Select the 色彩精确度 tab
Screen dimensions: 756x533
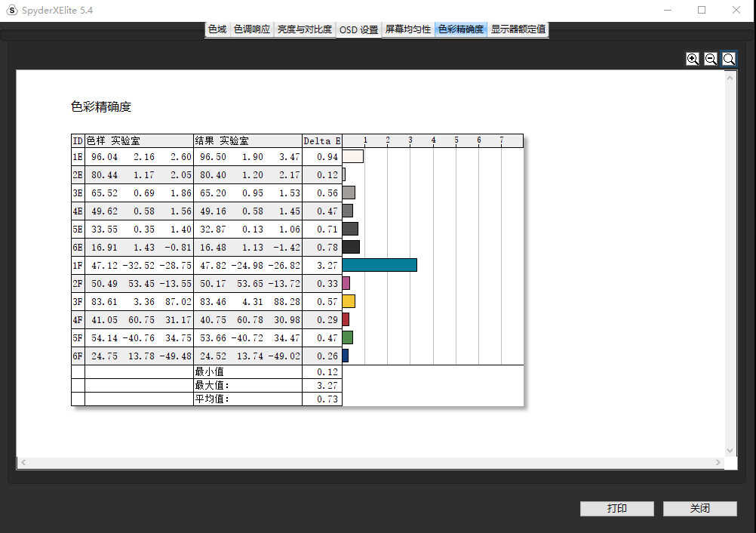point(460,29)
